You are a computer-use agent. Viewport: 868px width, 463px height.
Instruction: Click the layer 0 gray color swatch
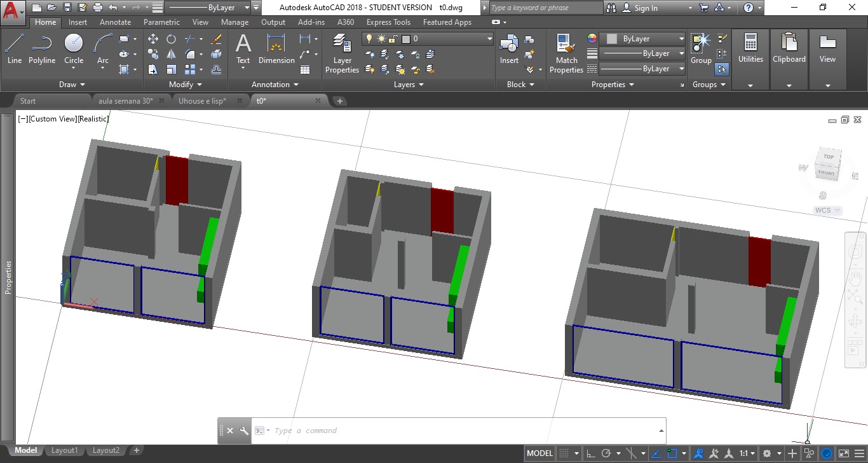click(x=406, y=39)
